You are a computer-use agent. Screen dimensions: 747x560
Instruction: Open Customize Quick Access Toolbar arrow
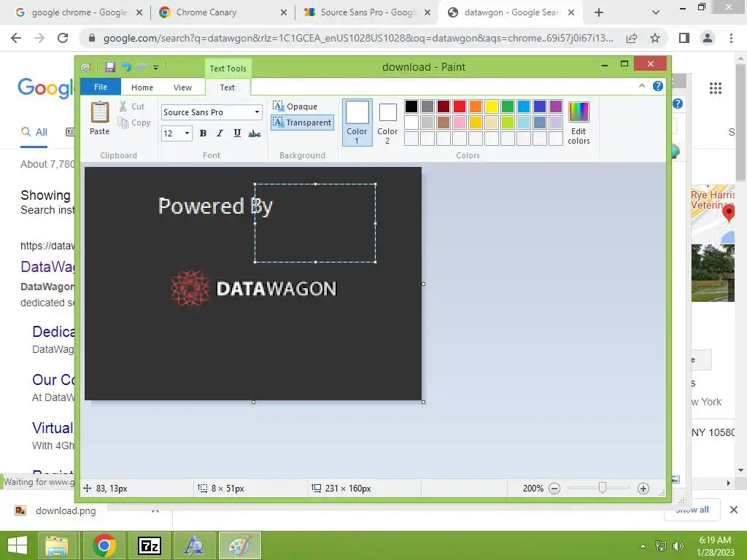tap(156, 68)
